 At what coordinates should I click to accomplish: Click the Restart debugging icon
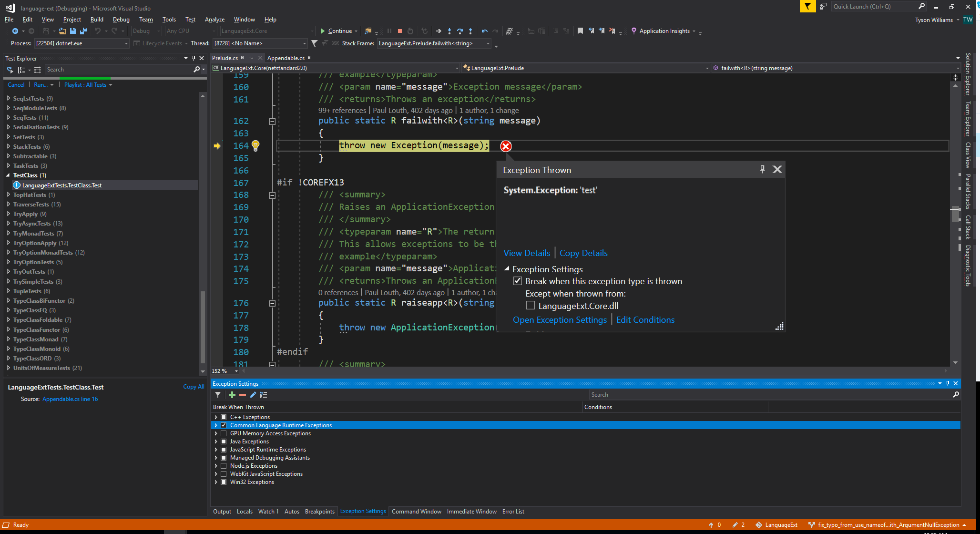click(410, 31)
